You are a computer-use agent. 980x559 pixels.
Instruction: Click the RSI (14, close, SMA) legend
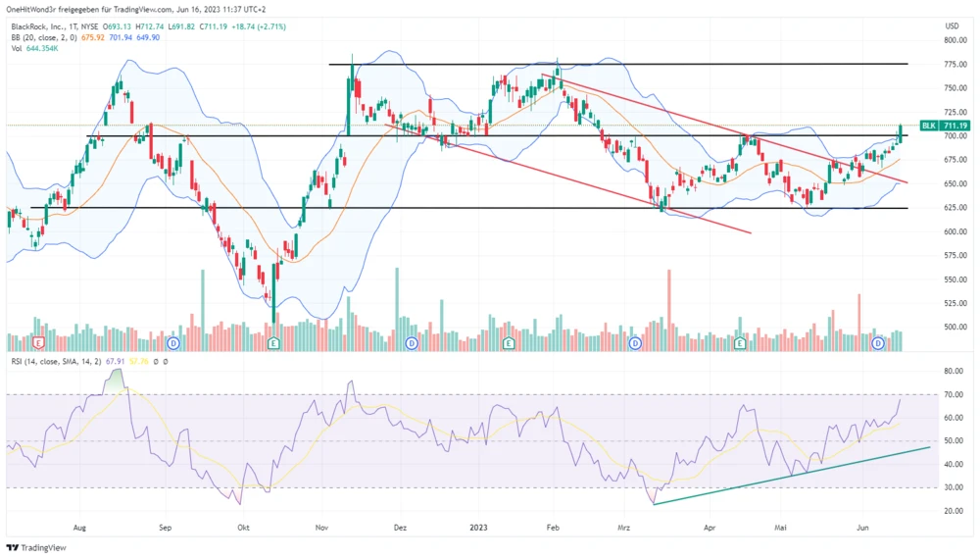[59, 363]
